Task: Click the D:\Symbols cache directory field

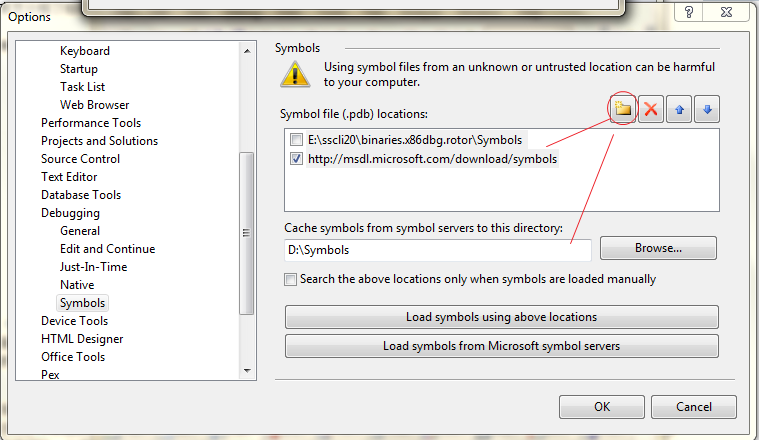Action: pos(438,250)
